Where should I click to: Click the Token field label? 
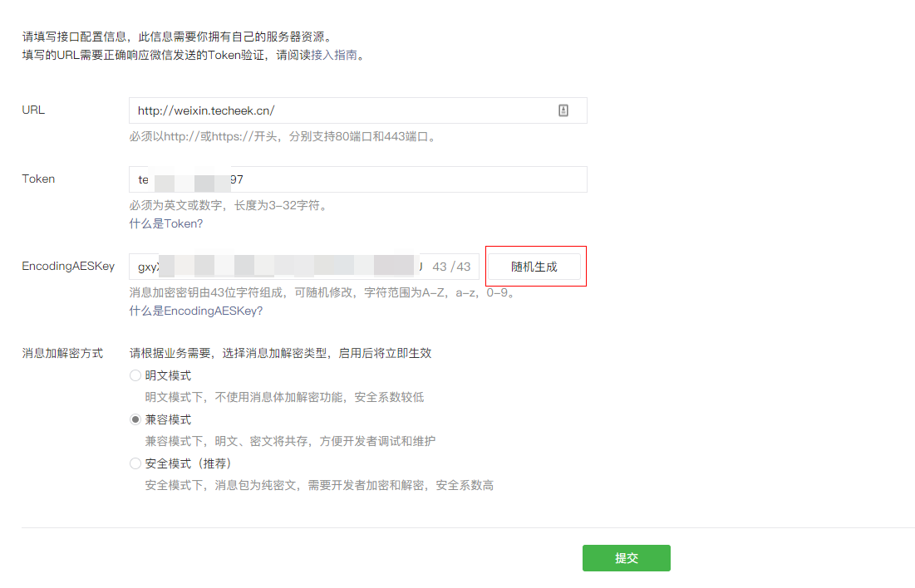tap(38, 179)
